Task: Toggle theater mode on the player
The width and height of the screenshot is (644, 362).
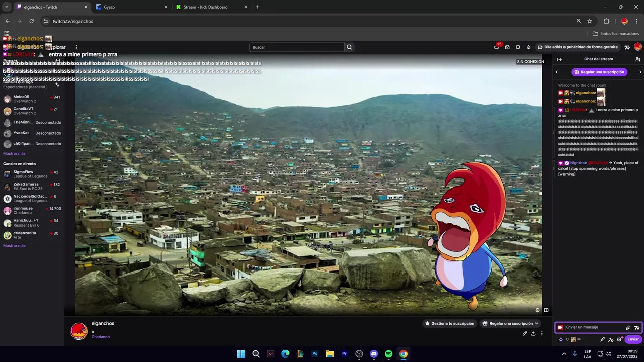Action: pyautogui.click(x=546, y=310)
